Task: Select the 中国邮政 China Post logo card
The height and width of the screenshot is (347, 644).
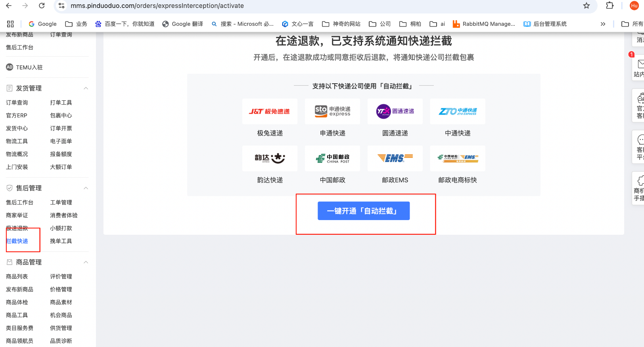Action: pyautogui.click(x=332, y=158)
